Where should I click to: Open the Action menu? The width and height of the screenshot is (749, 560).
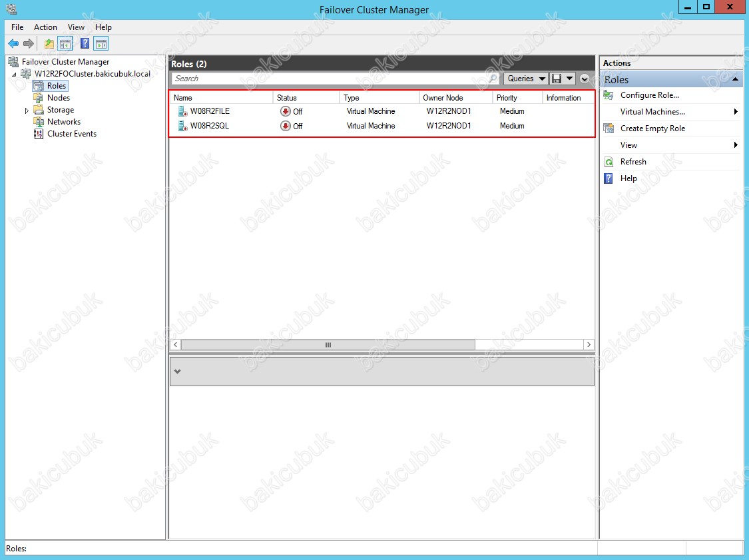pyautogui.click(x=45, y=27)
